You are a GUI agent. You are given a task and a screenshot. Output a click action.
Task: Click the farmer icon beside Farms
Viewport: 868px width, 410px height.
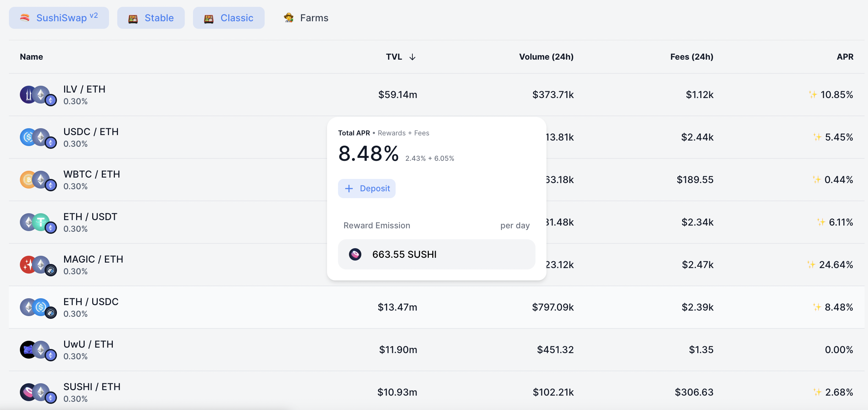coord(289,18)
